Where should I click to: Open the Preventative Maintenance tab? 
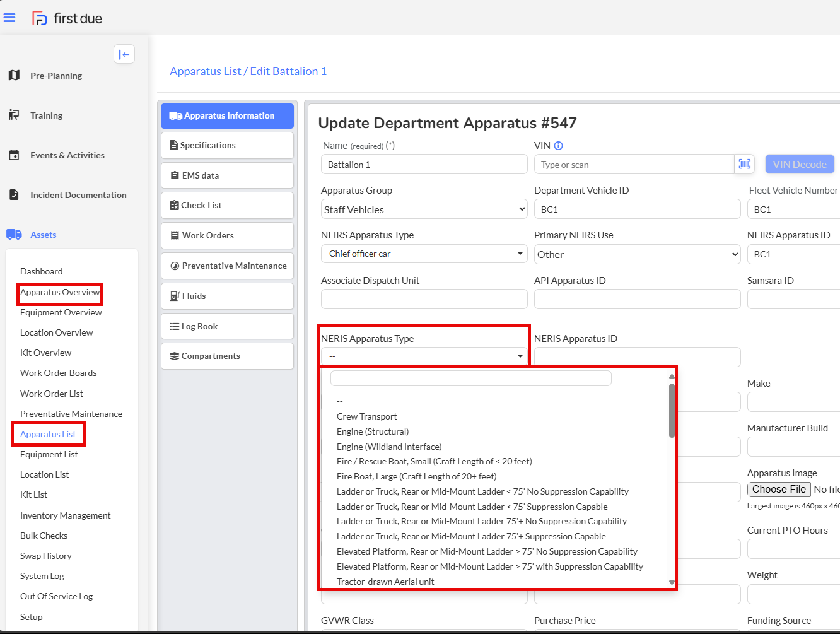click(x=227, y=266)
